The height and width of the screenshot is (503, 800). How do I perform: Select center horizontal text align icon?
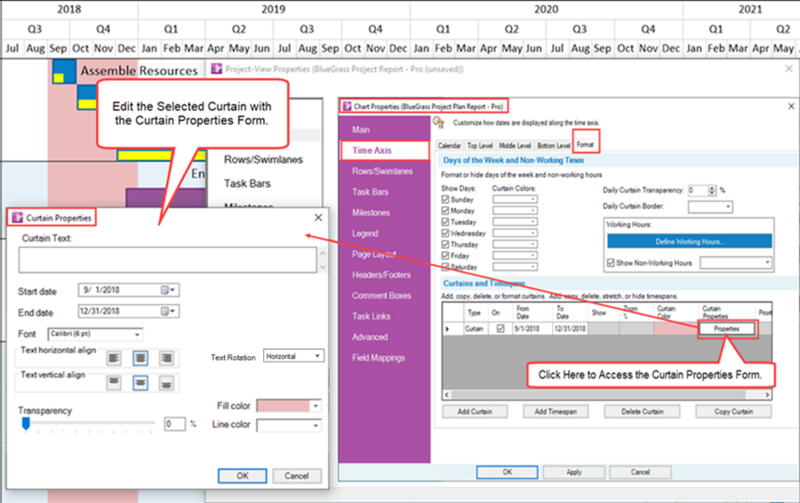coord(140,358)
